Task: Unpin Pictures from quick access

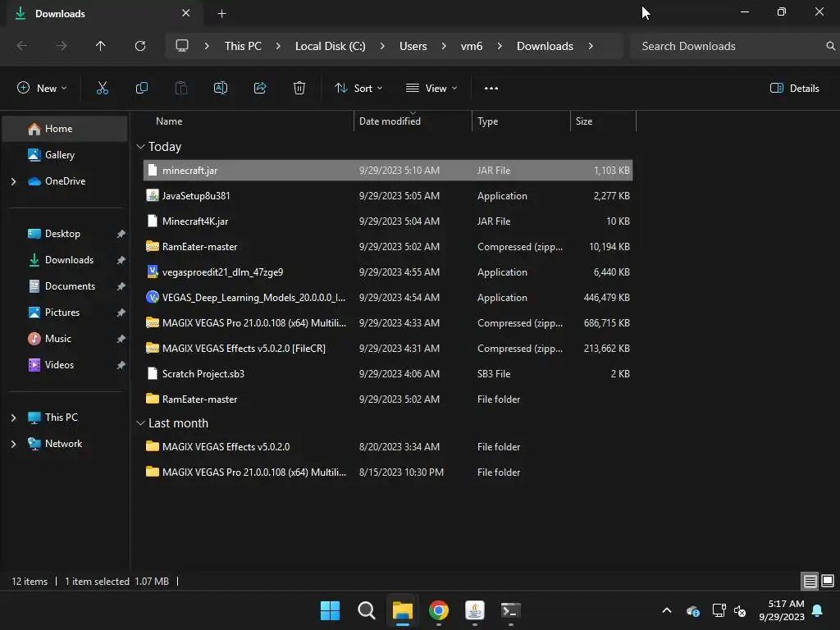Action: coord(121,313)
